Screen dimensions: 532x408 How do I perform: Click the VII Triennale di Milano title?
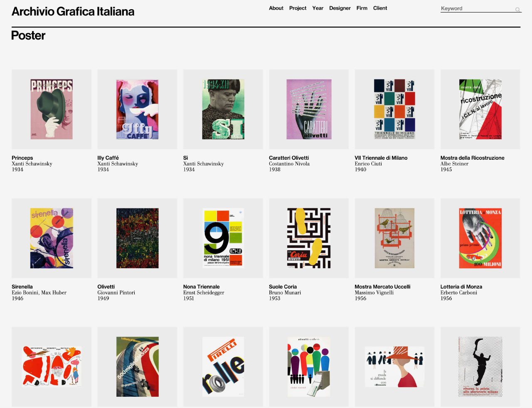tap(381, 158)
